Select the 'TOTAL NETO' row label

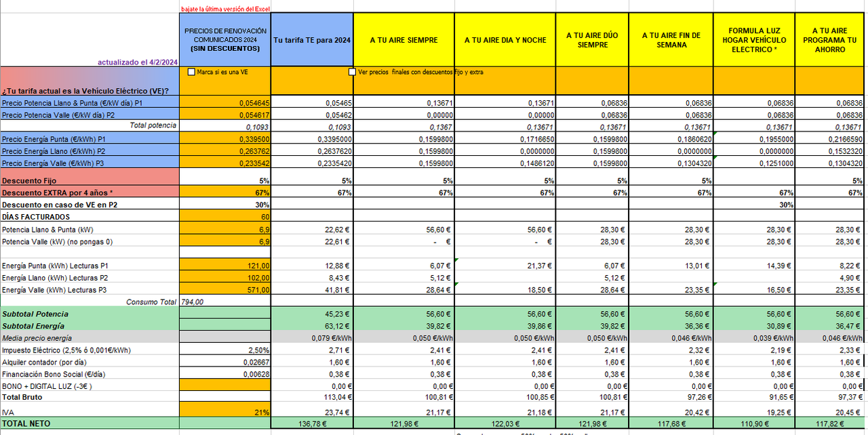click(26, 423)
